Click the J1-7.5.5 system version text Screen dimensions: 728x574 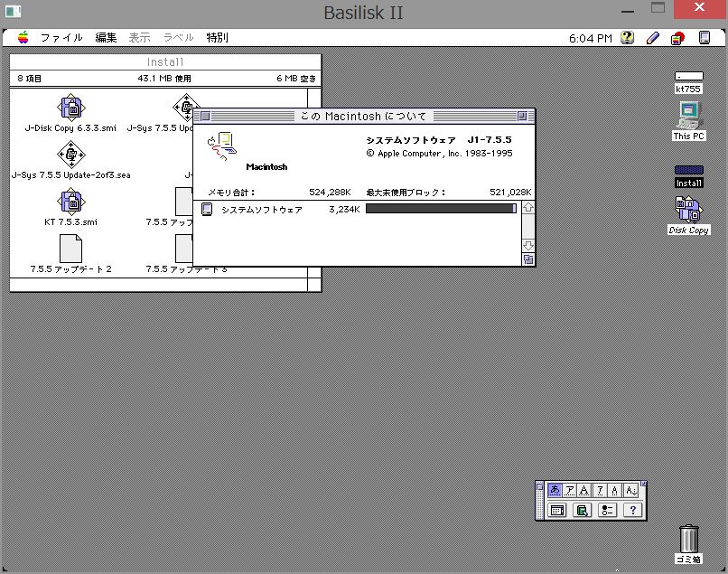490,139
